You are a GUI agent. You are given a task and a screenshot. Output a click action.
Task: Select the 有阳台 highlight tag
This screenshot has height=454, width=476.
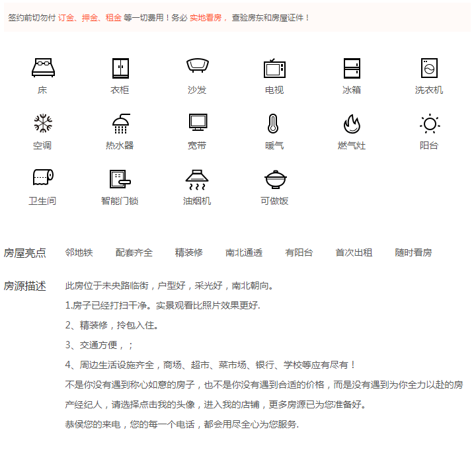[x=299, y=252]
